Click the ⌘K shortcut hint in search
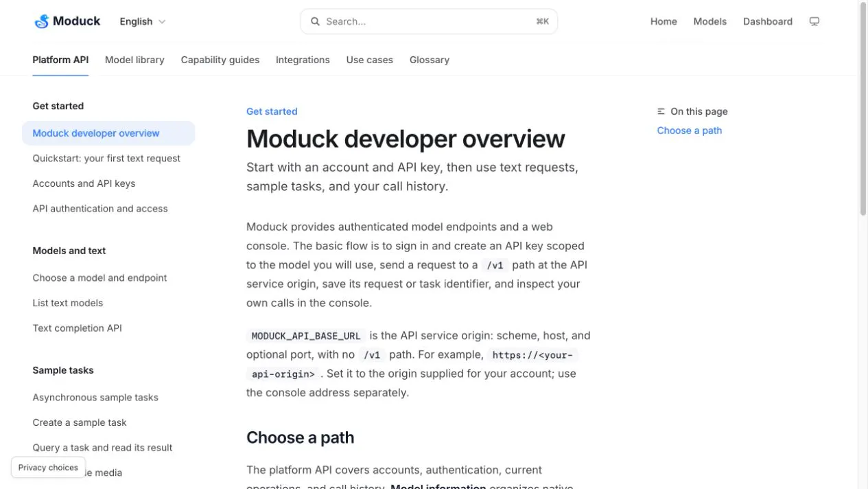The image size is (868, 489). click(x=542, y=21)
